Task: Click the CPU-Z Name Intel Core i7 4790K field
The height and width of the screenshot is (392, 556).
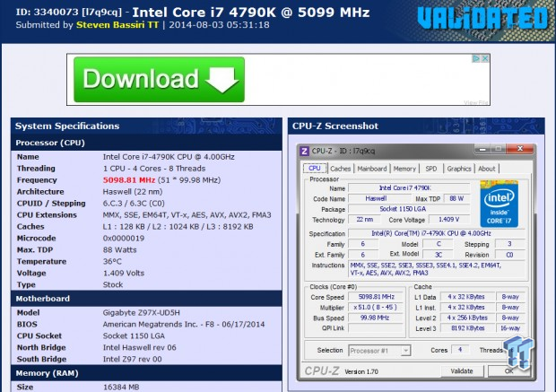Action: click(x=409, y=188)
